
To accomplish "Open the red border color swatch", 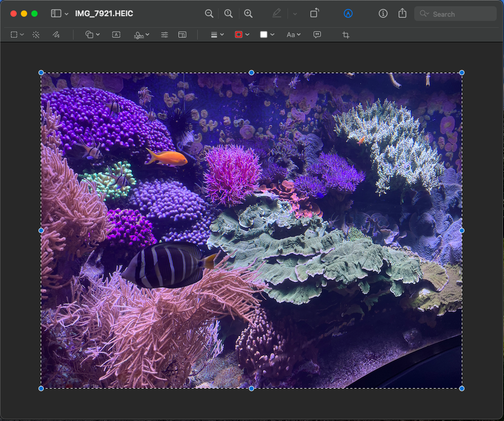I will pos(239,34).
